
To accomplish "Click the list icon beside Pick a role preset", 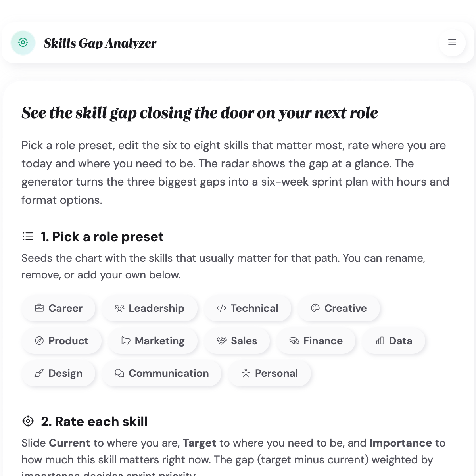I will (x=28, y=237).
